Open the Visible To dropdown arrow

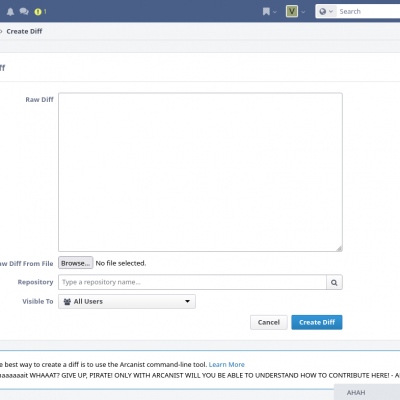pyautogui.click(x=187, y=301)
